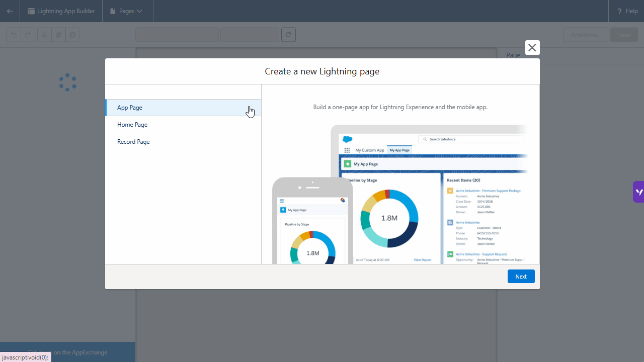Image resolution: width=644 pixels, height=362 pixels.
Task: Click the purple side widget icon
Action: tap(638, 192)
